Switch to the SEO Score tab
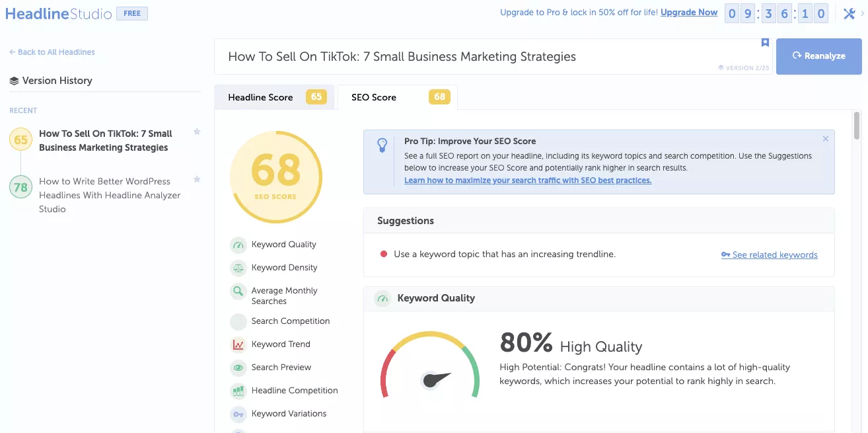Image resolution: width=868 pixels, height=433 pixels. [x=398, y=97]
